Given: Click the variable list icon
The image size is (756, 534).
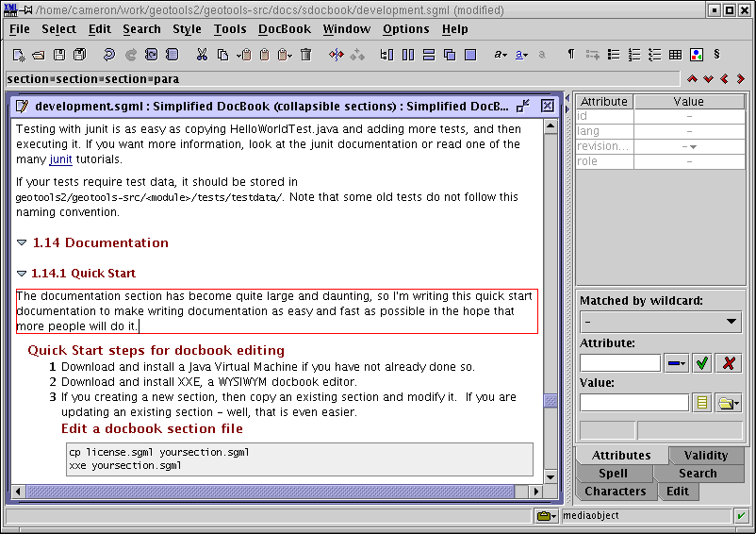Looking at the screenshot, I should point(654,55).
